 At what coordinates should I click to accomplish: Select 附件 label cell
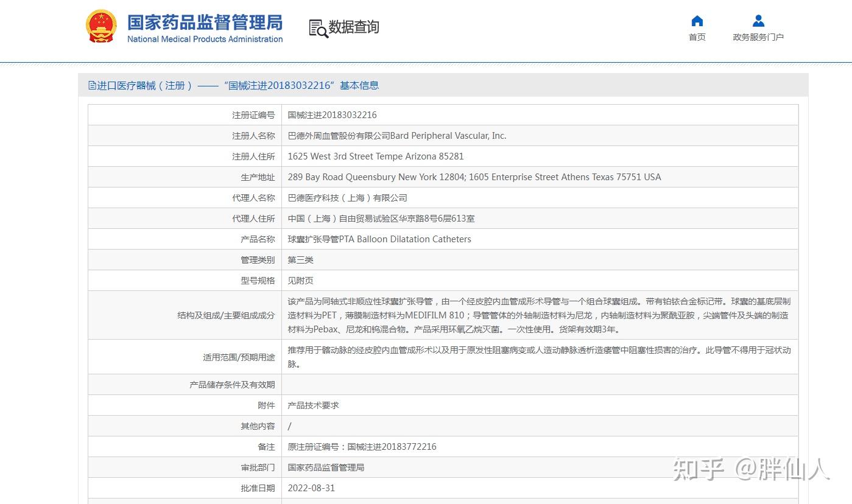click(185, 405)
